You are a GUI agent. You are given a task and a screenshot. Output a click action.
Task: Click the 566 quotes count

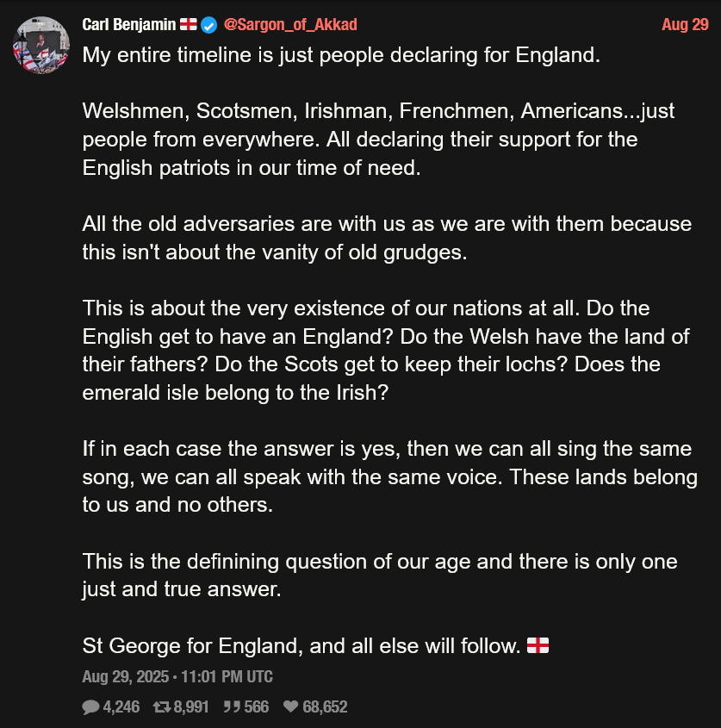tap(257, 707)
